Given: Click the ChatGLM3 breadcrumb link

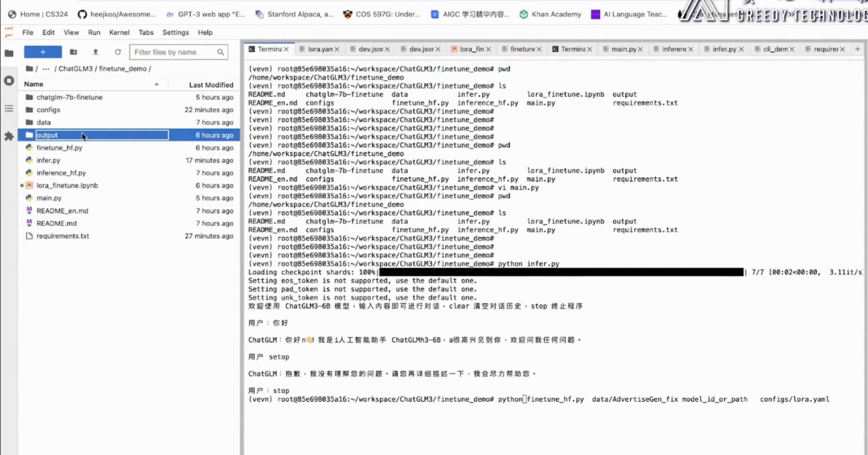Looking at the screenshot, I should [x=75, y=69].
